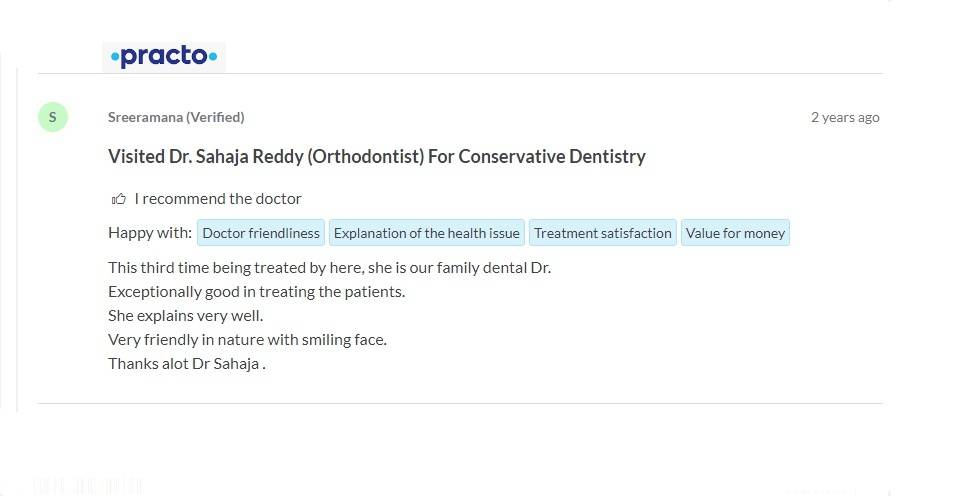Click the 'Happy with:' label
The image size is (954, 496).
click(x=150, y=233)
